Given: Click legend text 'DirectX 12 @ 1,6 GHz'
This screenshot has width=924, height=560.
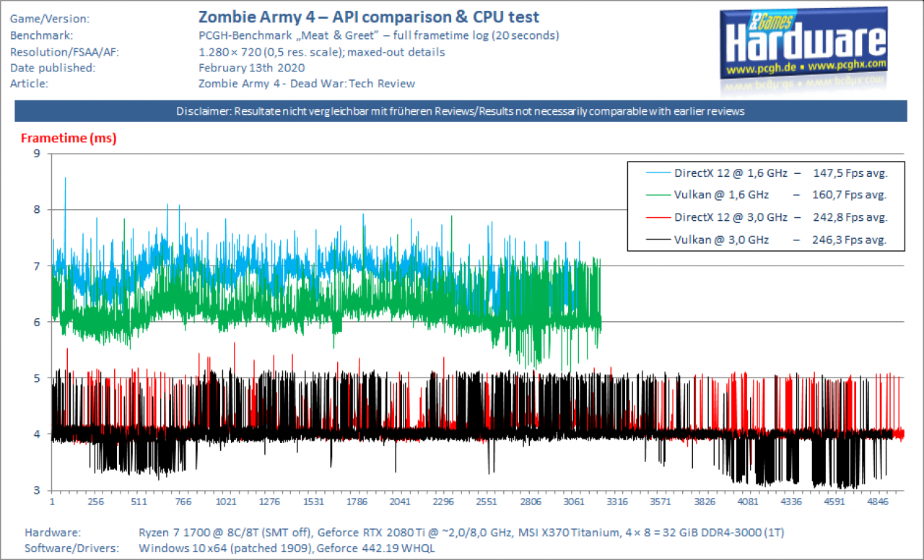Looking at the screenshot, I should [x=731, y=173].
